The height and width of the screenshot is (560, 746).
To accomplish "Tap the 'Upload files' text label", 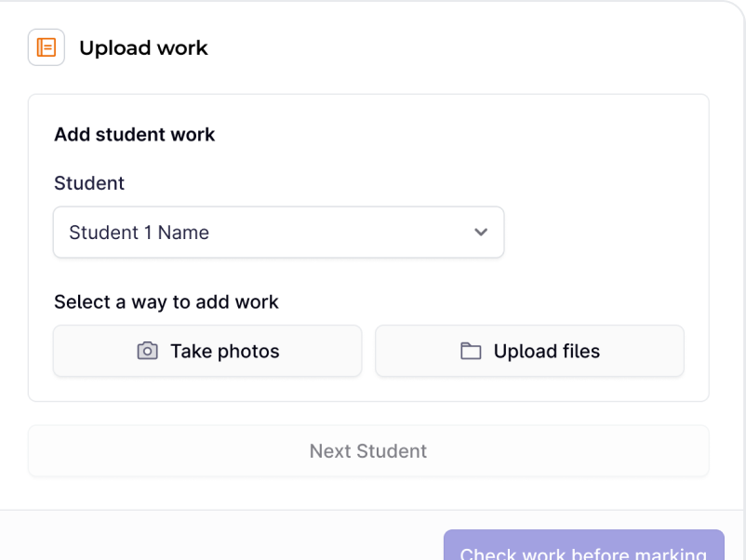I will coord(546,352).
